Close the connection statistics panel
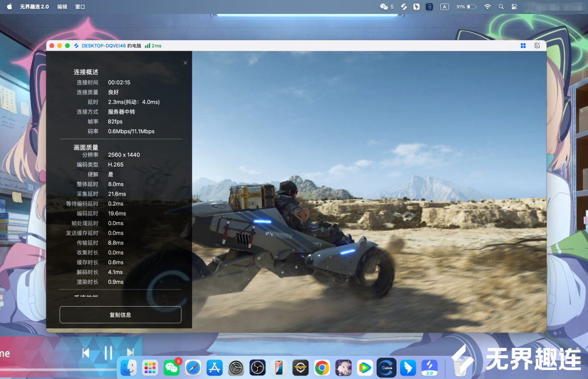The height and width of the screenshot is (379, 588). coord(185,63)
